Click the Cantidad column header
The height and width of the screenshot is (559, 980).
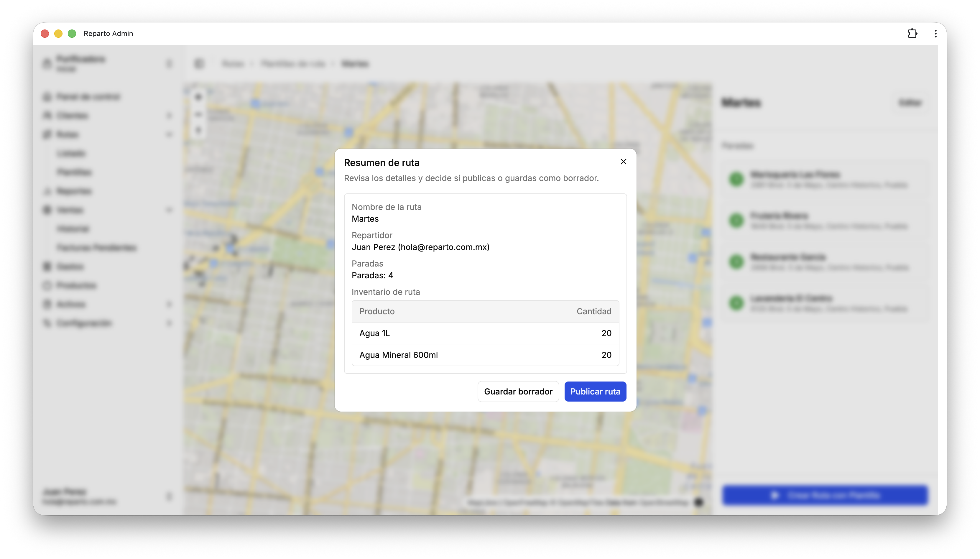tap(594, 311)
